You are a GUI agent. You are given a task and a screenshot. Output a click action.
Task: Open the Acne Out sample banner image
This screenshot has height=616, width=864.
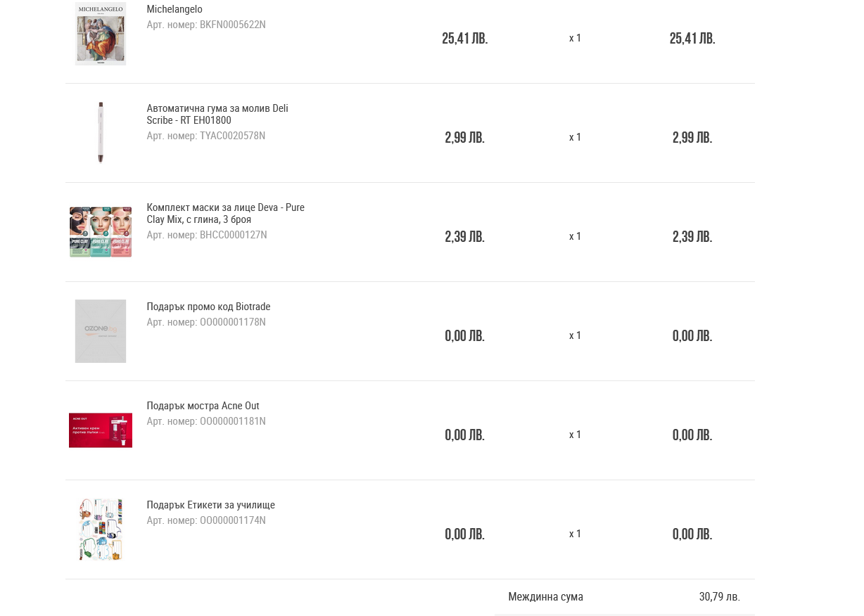101,430
